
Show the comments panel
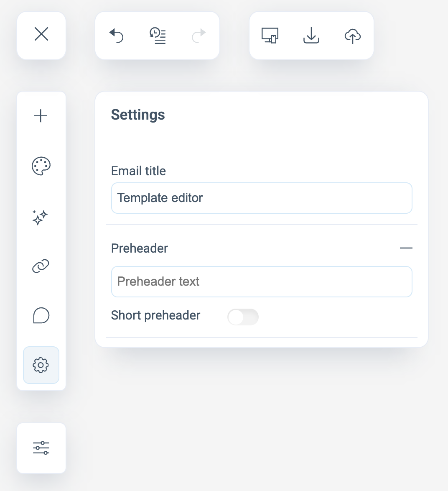tap(41, 316)
